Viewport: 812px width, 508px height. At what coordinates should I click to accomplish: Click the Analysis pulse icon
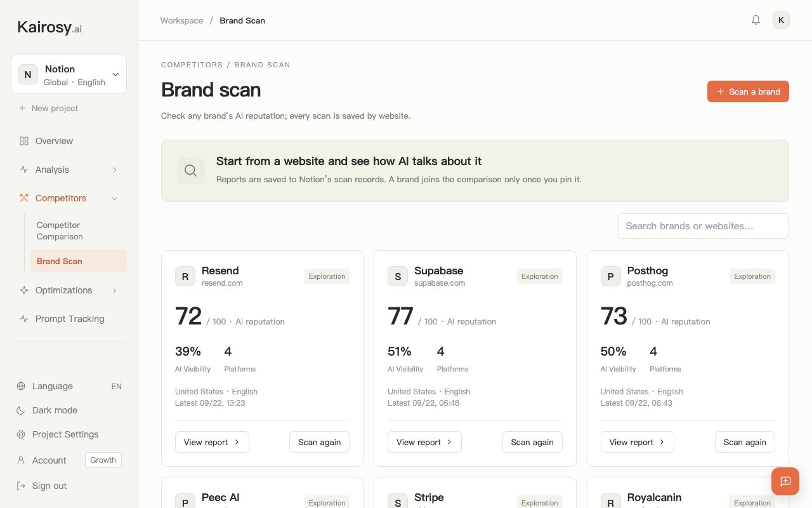pos(24,170)
